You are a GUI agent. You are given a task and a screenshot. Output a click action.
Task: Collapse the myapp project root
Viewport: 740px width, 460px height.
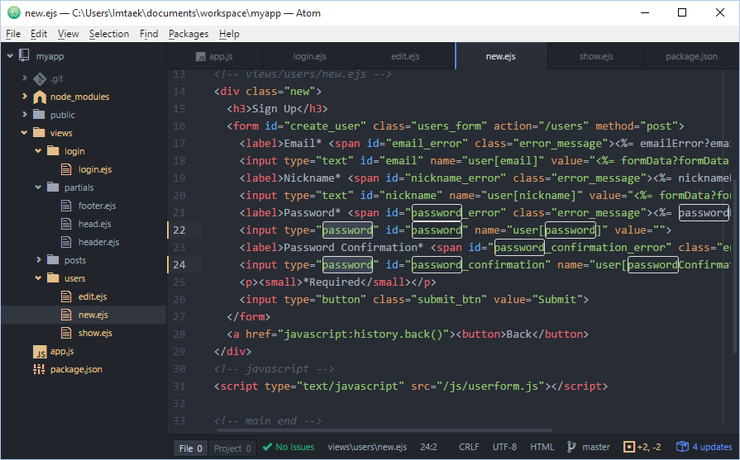(x=10, y=56)
